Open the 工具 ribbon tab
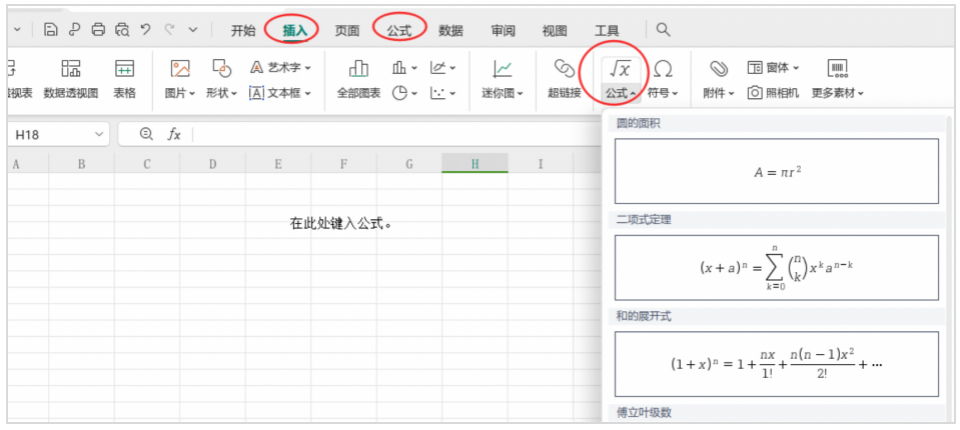Image resolution: width=960 pixels, height=430 pixels. [607, 31]
